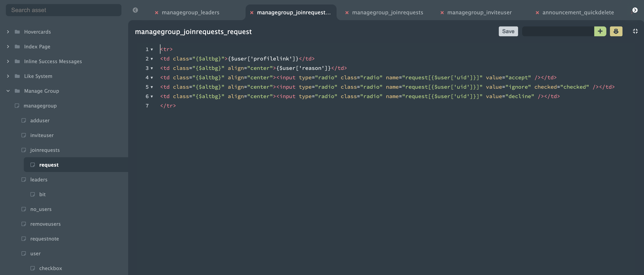
Task: Close the managegroup_leaders tab
Action: tap(156, 13)
